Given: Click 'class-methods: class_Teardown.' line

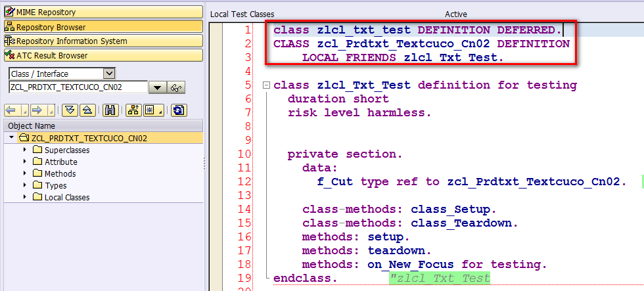Looking at the screenshot, I should pos(410,223).
